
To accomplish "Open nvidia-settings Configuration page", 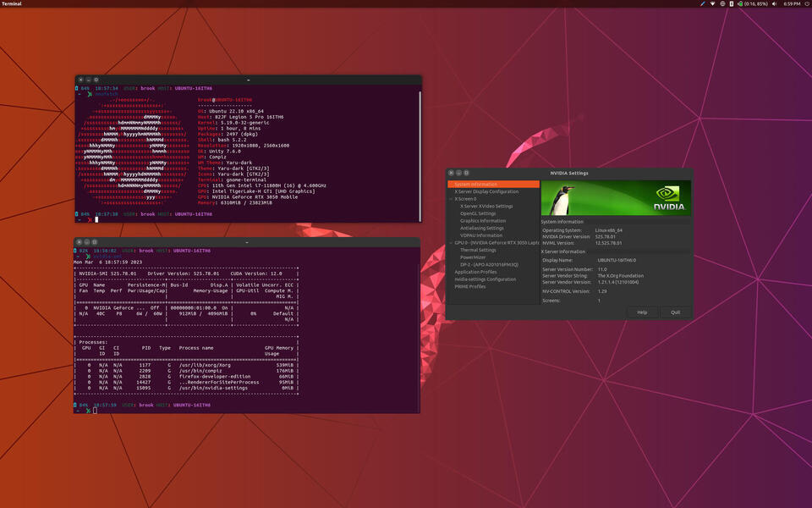I will [486, 279].
